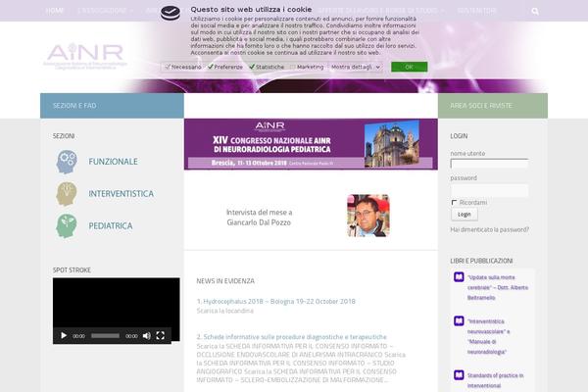Open Offerte di lavoro e borse di studio menu
This screenshot has width=588, height=392.
click(x=381, y=11)
